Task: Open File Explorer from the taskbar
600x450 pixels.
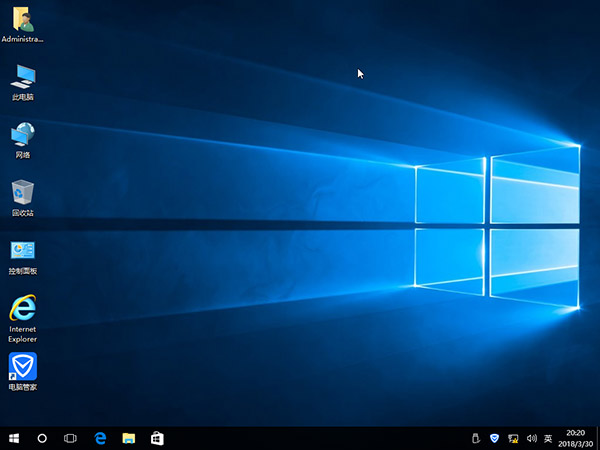Action: [x=129, y=438]
